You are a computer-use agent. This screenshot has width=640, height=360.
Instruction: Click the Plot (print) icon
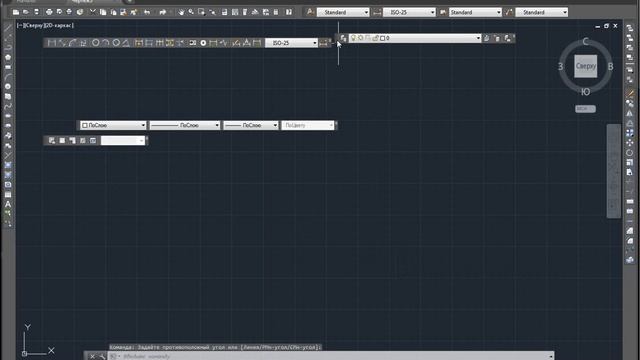pos(49,12)
